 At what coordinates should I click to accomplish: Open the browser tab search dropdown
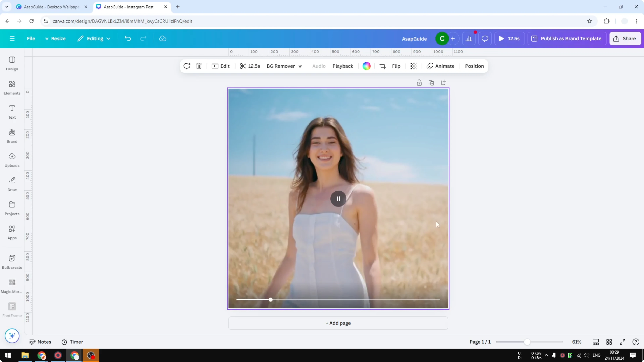click(6, 7)
